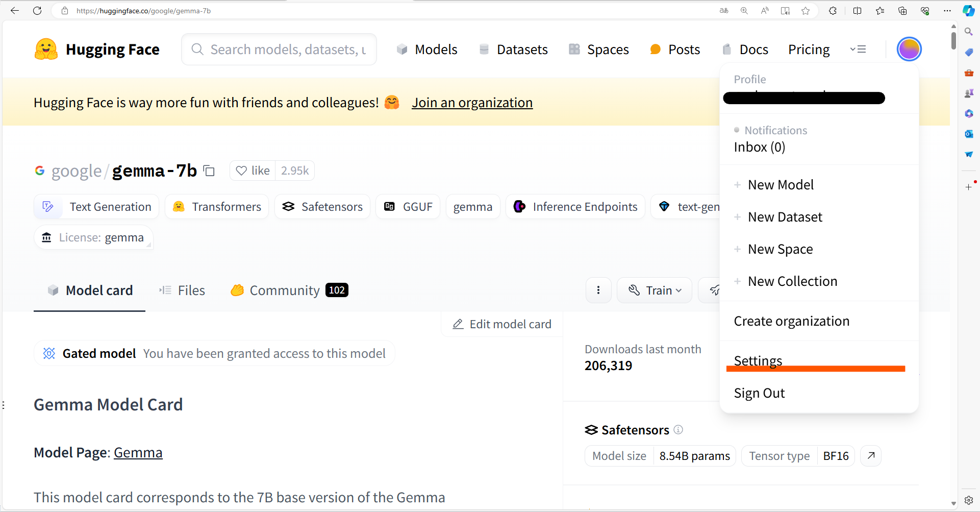The image size is (980, 512).
Task: Click the Hugging Face logo icon
Action: pyautogui.click(x=46, y=50)
